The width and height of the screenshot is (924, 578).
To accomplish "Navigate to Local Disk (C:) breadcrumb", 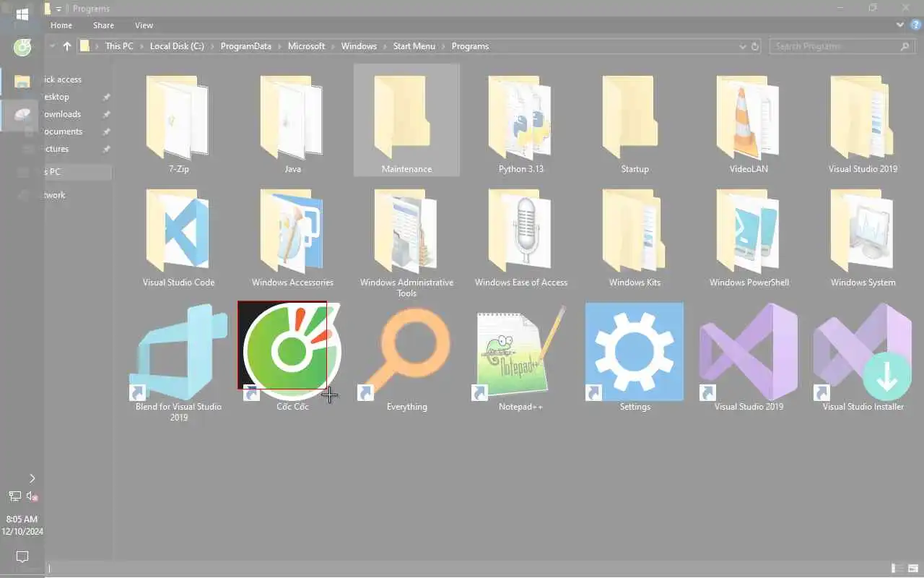I will [177, 46].
